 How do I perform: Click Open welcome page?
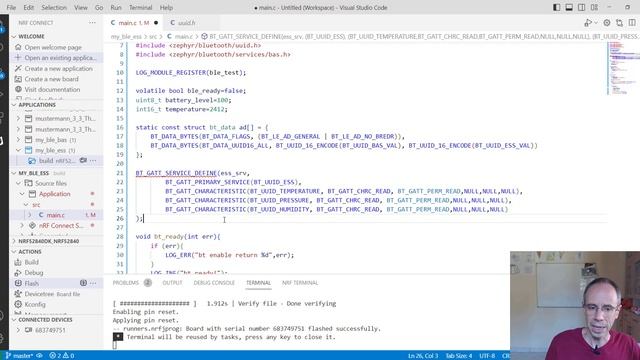[x=53, y=47]
